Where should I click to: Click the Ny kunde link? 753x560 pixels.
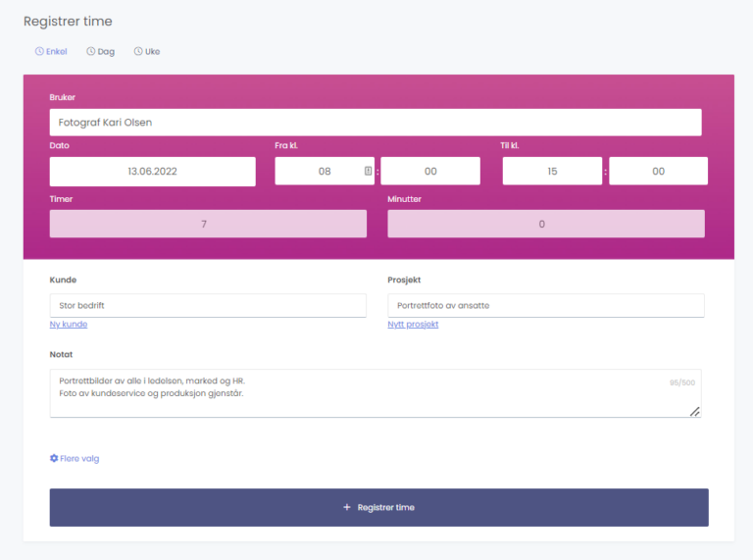tap(69, 324)
